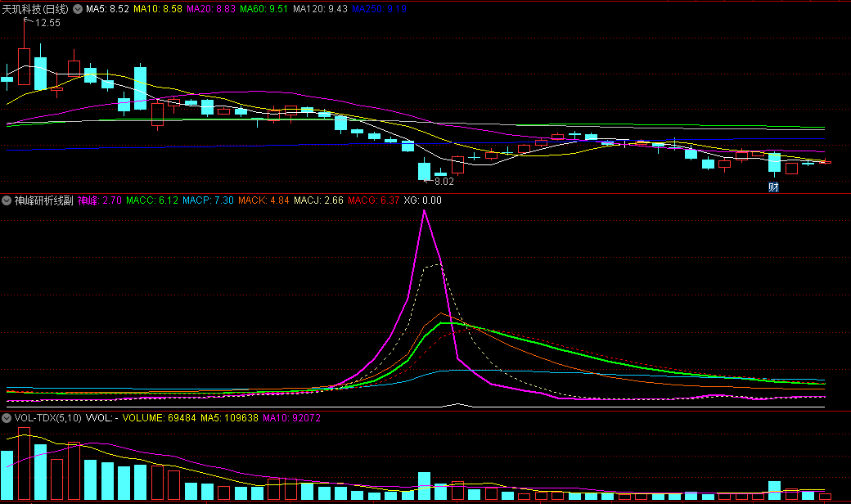This screenshot has height=504, width=851.
Task: Select the MACJ: 2.66 value label
Action: pos(318,200)
